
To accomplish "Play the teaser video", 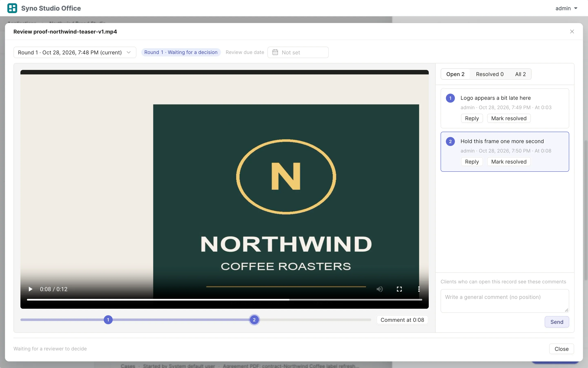I will point(30,289).
